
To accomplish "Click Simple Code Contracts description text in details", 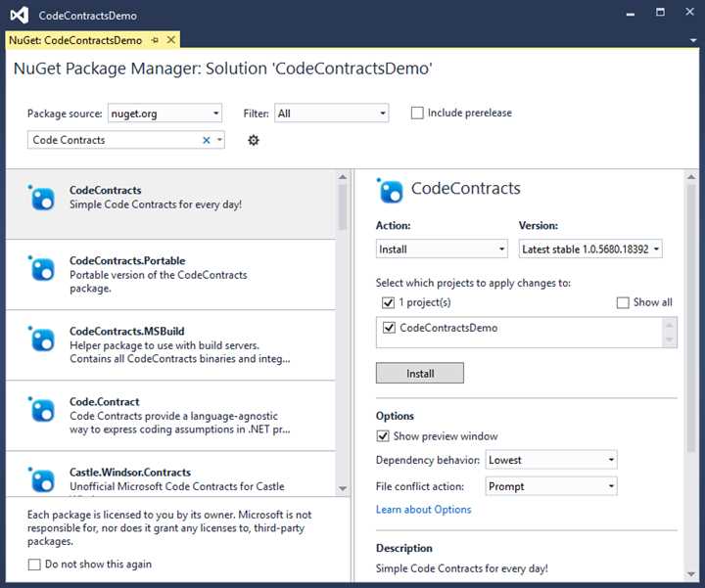I will 462,568.
